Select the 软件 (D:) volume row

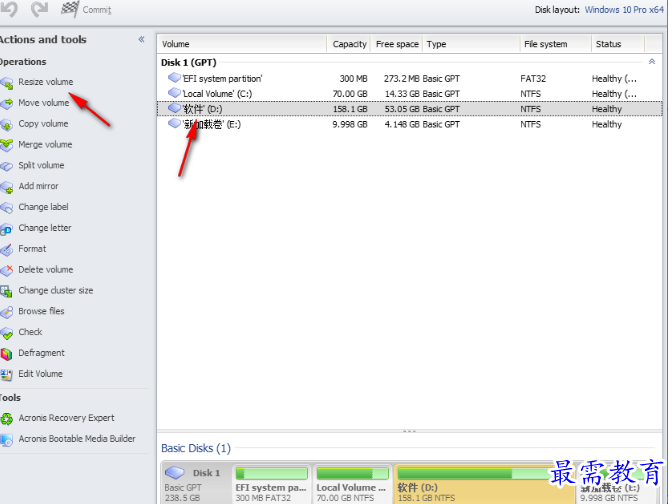pos(409,109)
